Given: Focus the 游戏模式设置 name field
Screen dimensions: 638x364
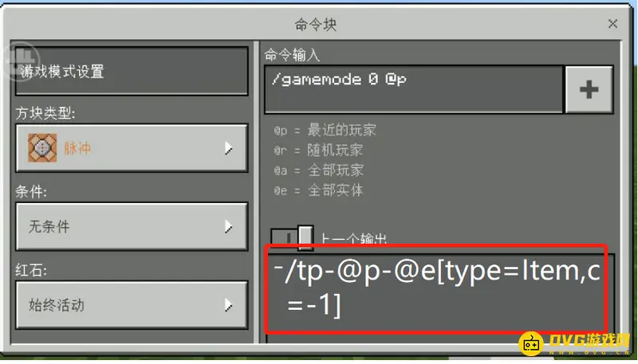Looking at the screenshot, I should [132, 71].
